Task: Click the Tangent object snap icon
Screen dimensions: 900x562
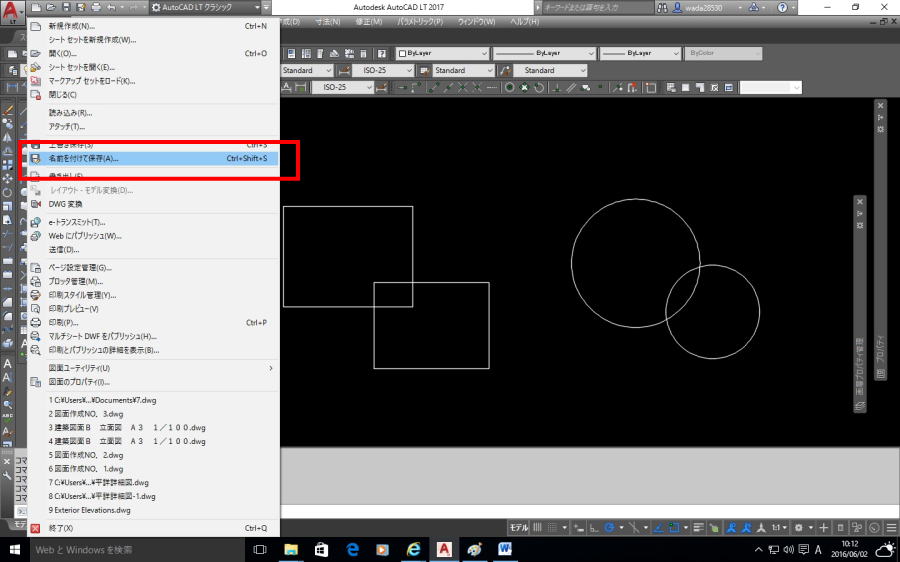Action: pyautogui.click(x=539, y=87)
